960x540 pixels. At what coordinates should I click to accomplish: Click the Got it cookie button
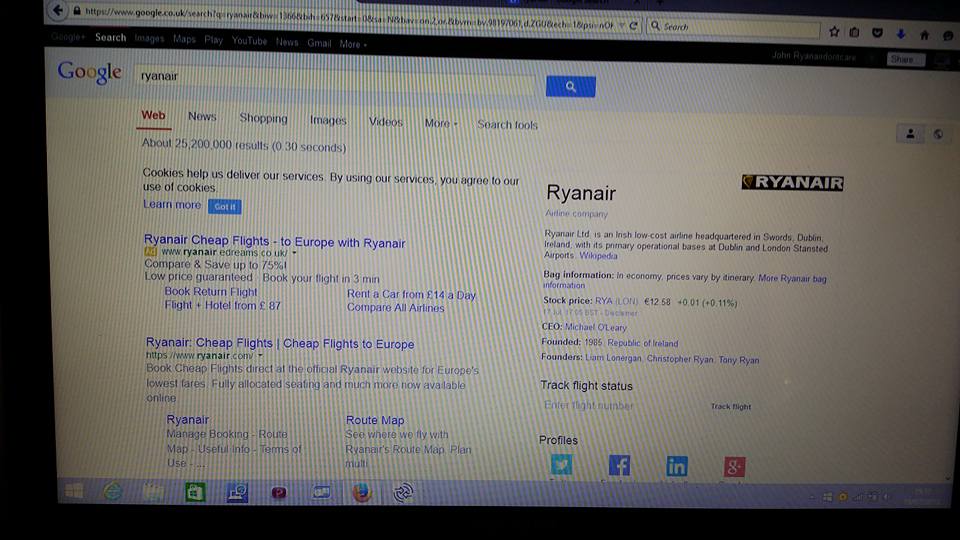point(225,206)
